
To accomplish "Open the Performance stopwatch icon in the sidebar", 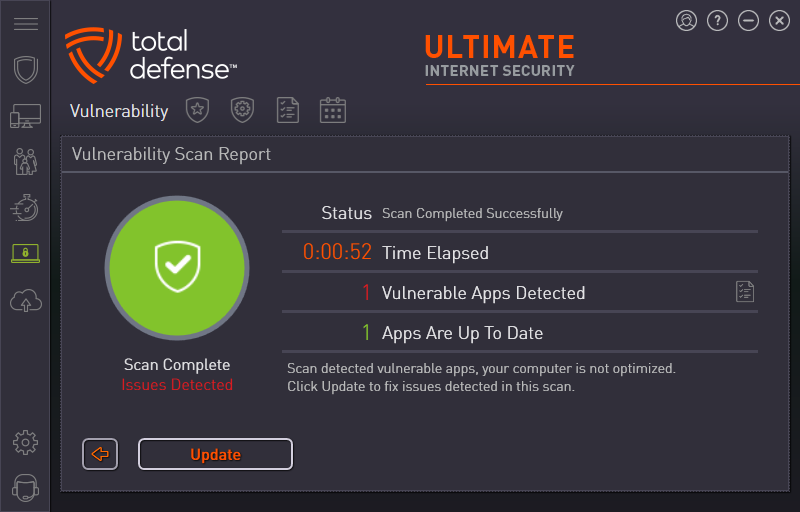I will [26, 208].
